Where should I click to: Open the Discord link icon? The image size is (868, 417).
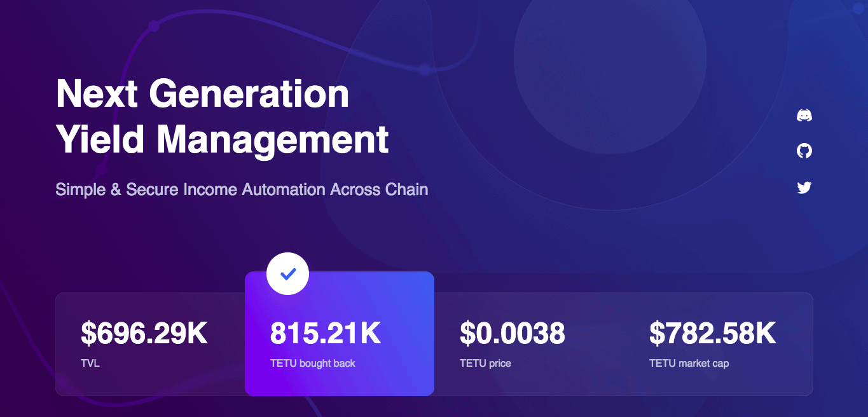[x=804, y=115]
